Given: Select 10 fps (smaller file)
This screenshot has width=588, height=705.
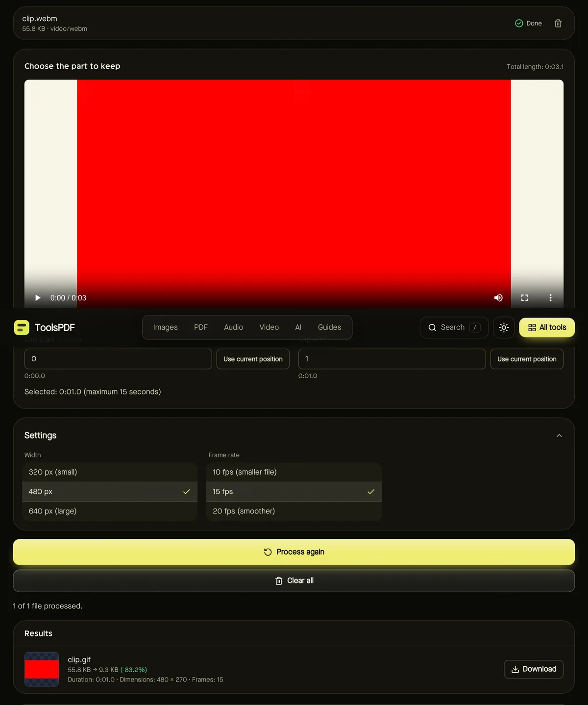Looking at the screenshot, I should click(x=294, y=472).
